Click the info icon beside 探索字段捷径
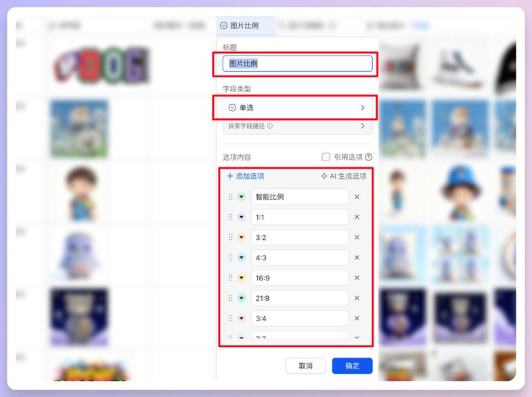This screenshot has width=532, height=397. 270,126
